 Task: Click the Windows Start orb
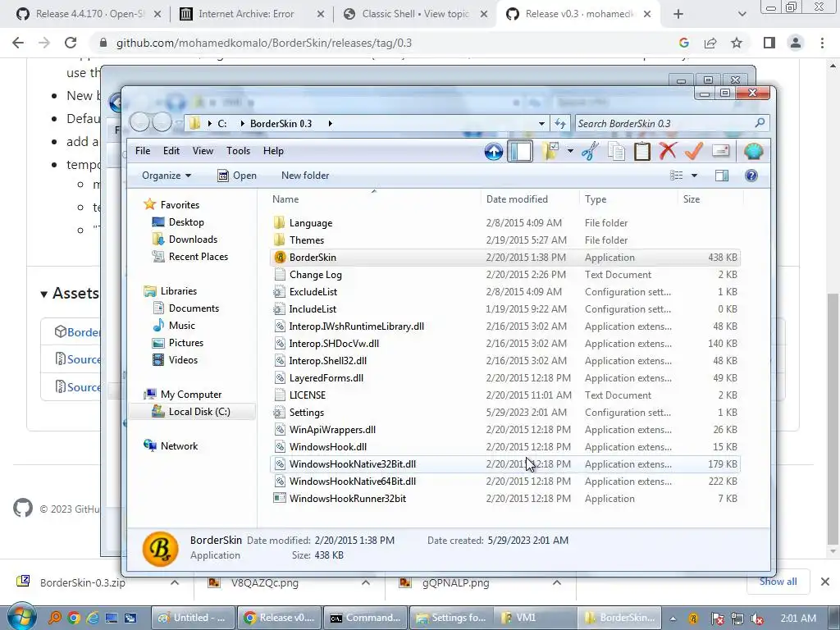point(22,617)
